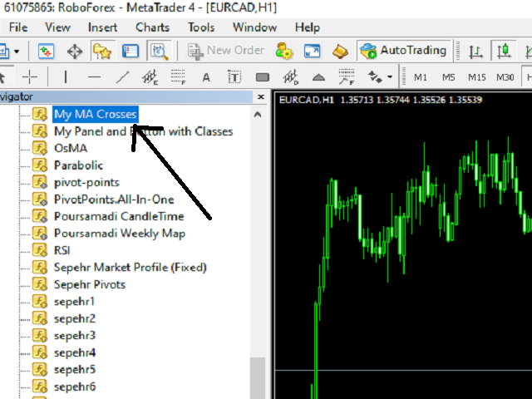Open MetaEditor with the yellow people icon

[284, 52]
